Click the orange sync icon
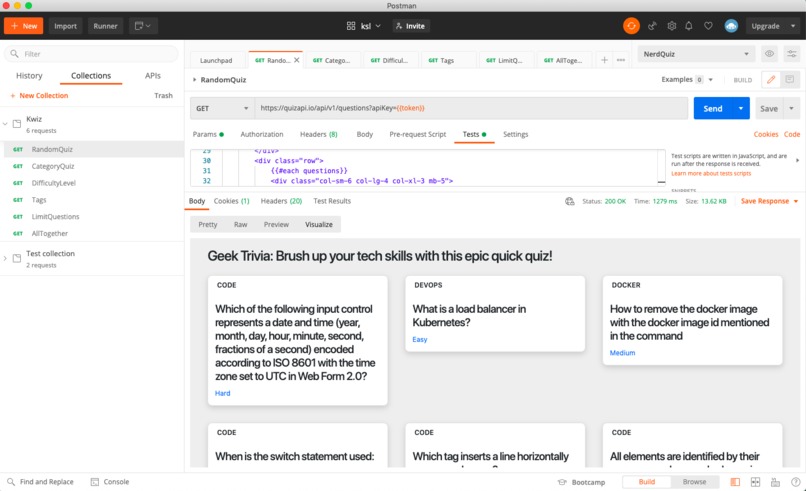 coord(631,26)
